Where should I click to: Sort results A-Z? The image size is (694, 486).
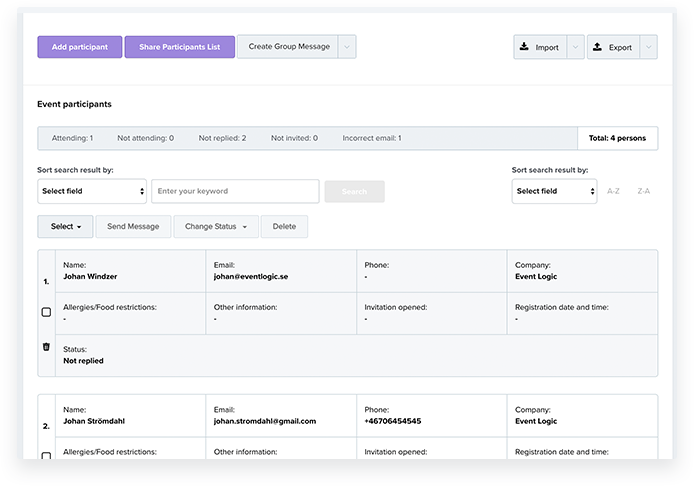pyautogui.click(x=613, y=191)
